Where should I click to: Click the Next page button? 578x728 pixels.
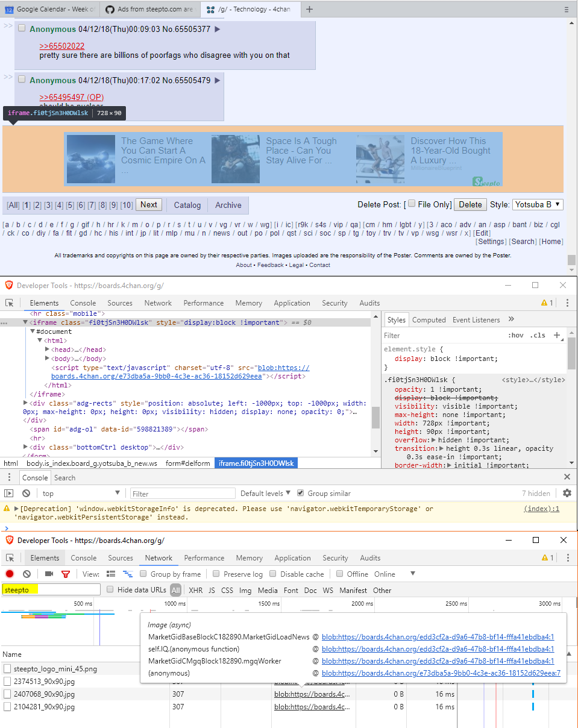pos(149,205)
